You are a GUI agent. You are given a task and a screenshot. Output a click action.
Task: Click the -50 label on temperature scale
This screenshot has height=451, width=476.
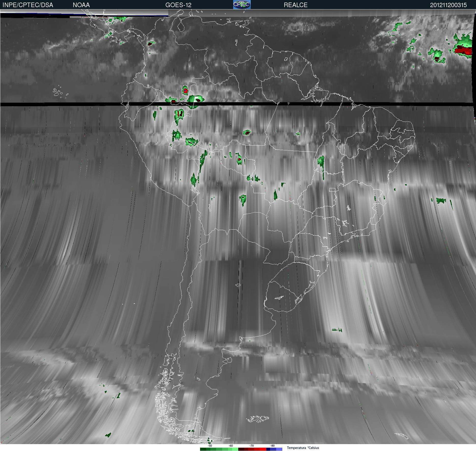[x=210, y=446]
